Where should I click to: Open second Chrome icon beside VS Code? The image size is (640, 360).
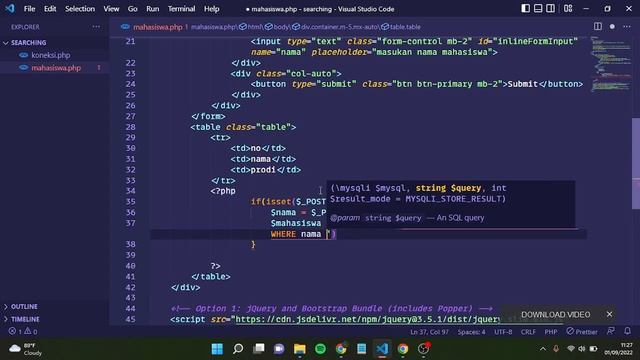(x=403, y=349)
